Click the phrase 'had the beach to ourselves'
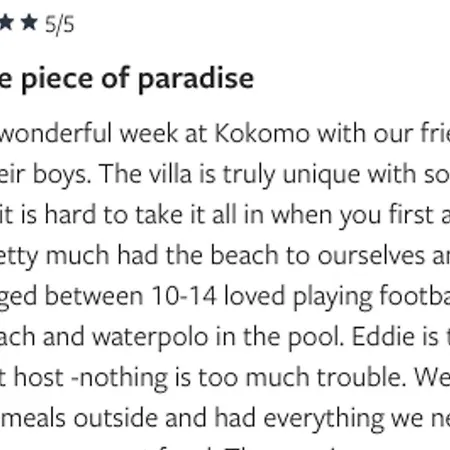The width and height of the screenshot is (450, 450). (271, 256)
